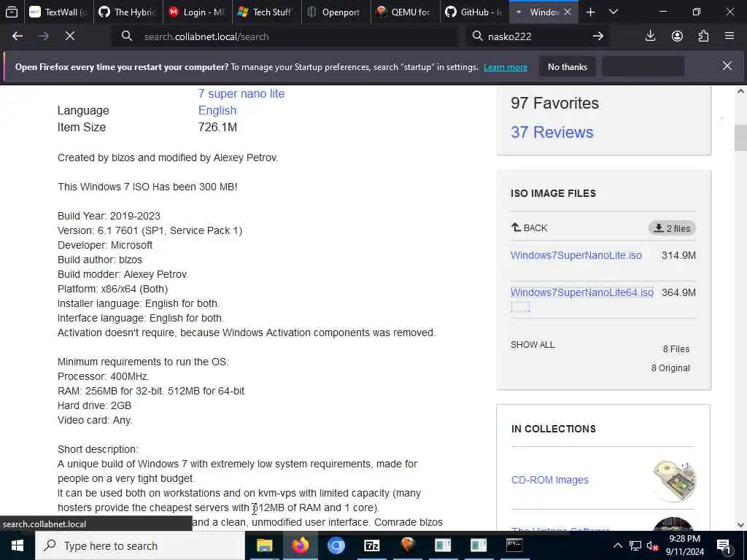This screenshot has width=747, height=560.
Task: Switch to the Login - ME tab
Action: click(x=197, y=12)
